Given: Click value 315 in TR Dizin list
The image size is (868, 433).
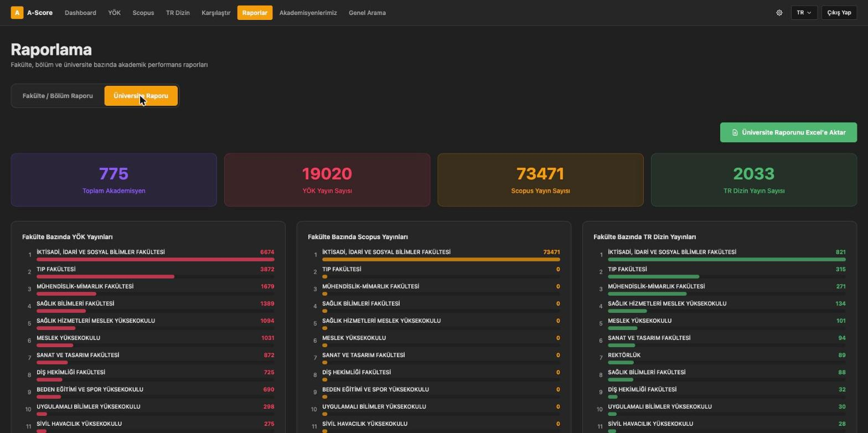Looking at the screenshot, I should click(840, 269).
